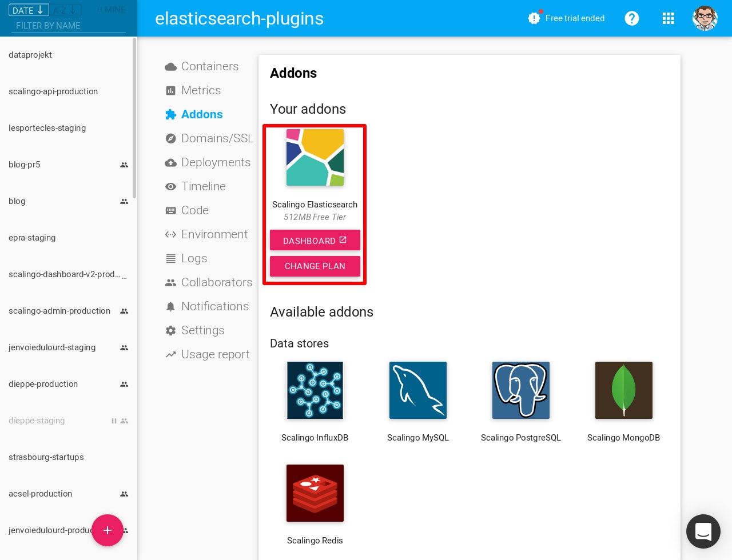Click the Free trial ended alert icon
Screen dimensions: 732x560
534,18
